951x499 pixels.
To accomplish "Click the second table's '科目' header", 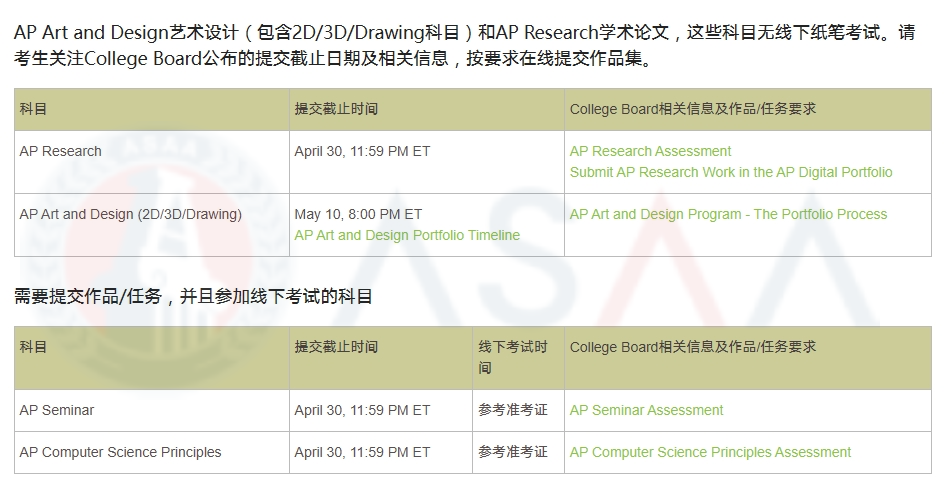I will [x=152, y=358].
